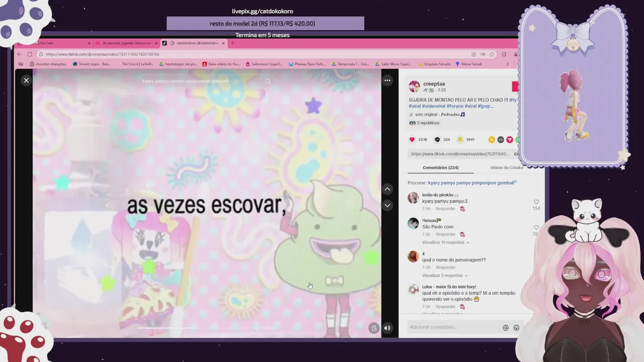This screenshot has width=644, height=362.
Task: Open the 'Kingdom Fansubs' bookmark
Action: 434,64
